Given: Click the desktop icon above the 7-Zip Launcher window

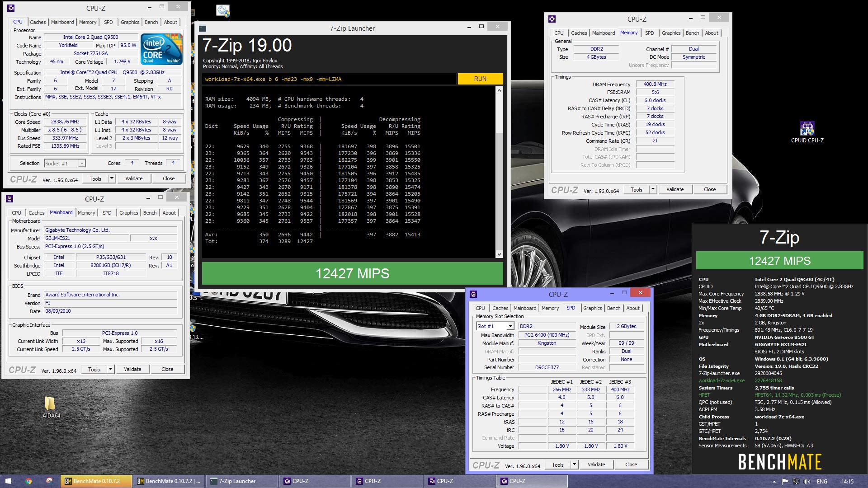Looking at the screenshot, I should click(222, 11).
